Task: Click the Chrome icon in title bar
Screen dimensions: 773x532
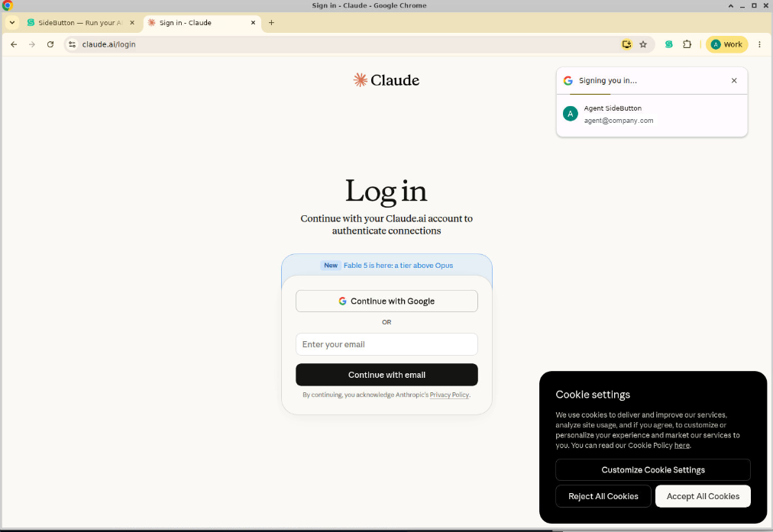Action: pyautogui.click(x=7, y=5)
